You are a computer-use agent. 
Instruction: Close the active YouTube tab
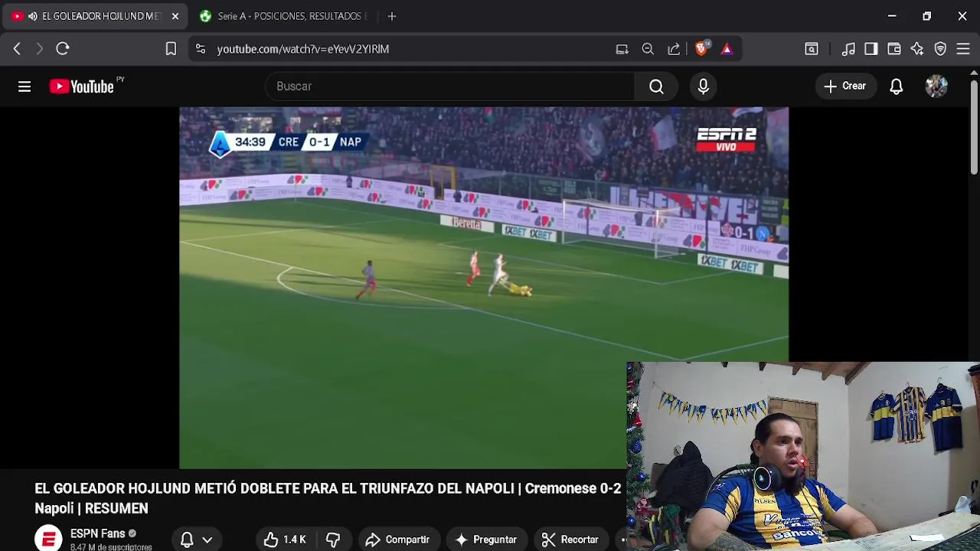pos(175,16)
